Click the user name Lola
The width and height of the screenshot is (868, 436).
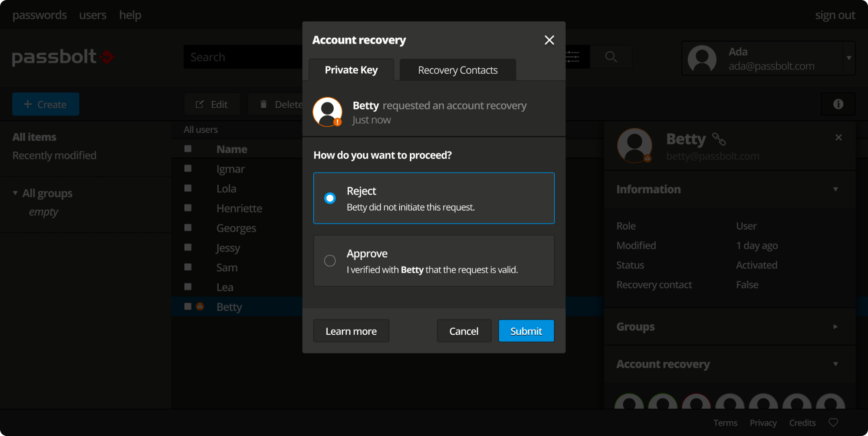[x=226, y=188]
